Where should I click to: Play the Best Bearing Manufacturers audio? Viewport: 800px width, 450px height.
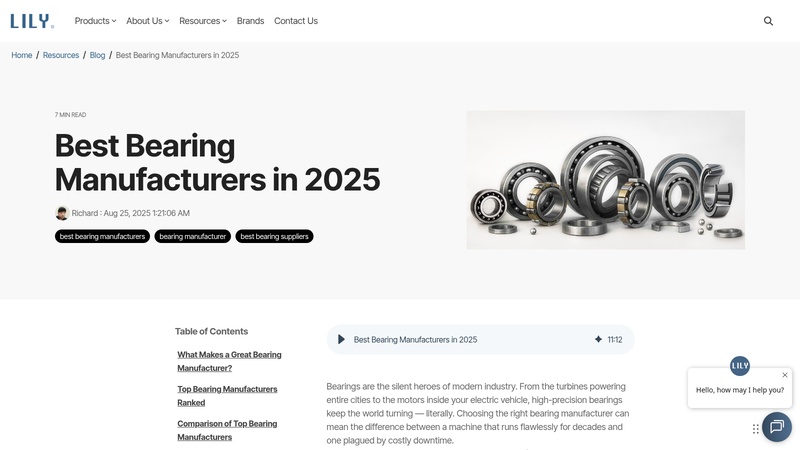pos(341,339)
